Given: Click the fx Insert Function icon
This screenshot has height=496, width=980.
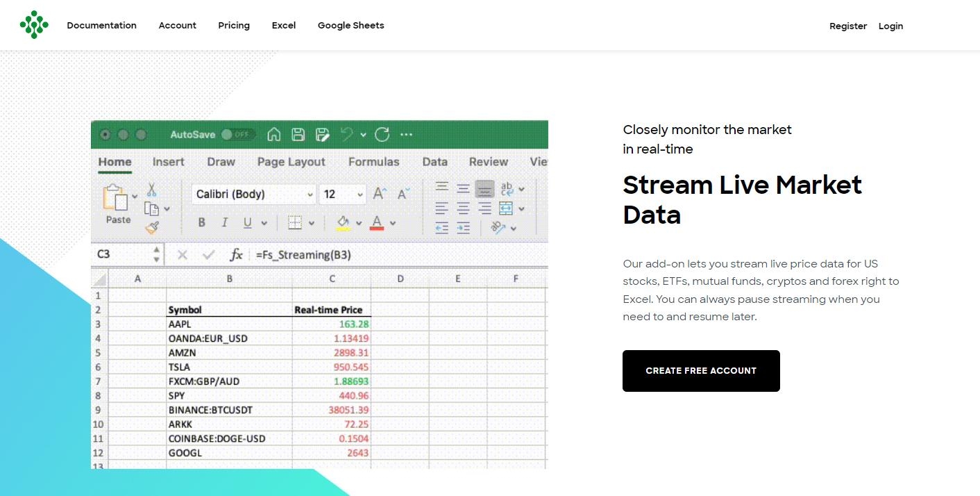Looking at the screenshot, I should point(236,255).
